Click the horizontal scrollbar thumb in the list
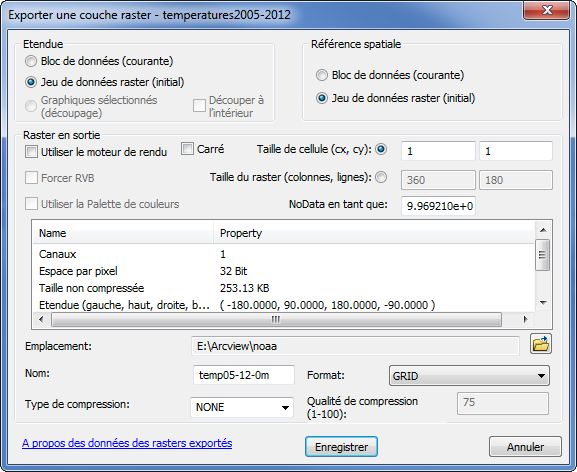The height and width of the screenshot is (472, 577). tap(276, 319)
